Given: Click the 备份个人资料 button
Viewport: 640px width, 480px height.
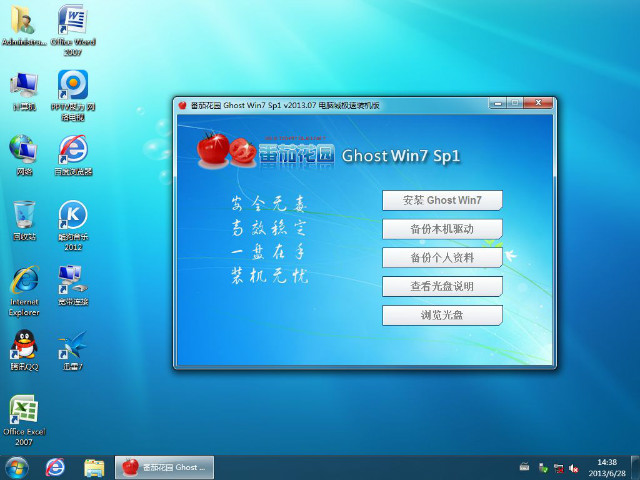Looking at the screenshot, I should coord(442,258).
